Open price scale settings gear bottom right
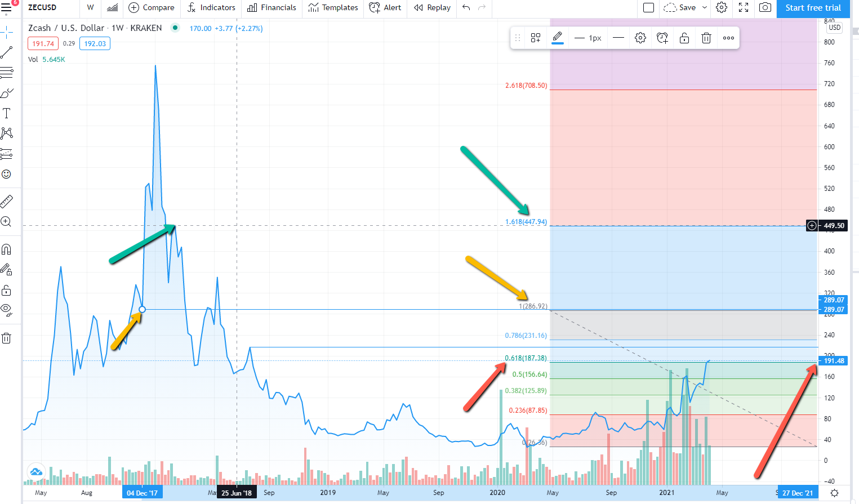Image resolution: width=859 pixels, height=504 pixels. coord(835,493)
